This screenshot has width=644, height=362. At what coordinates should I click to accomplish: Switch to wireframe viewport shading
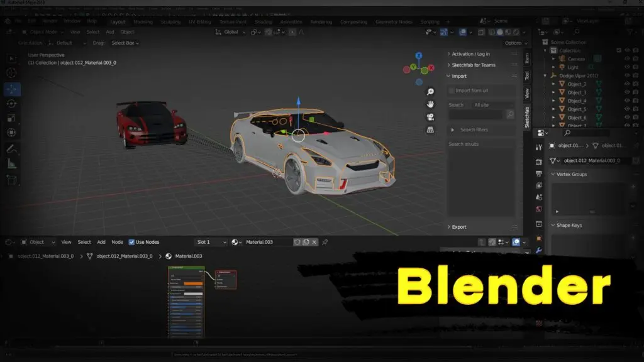point(492,32)
